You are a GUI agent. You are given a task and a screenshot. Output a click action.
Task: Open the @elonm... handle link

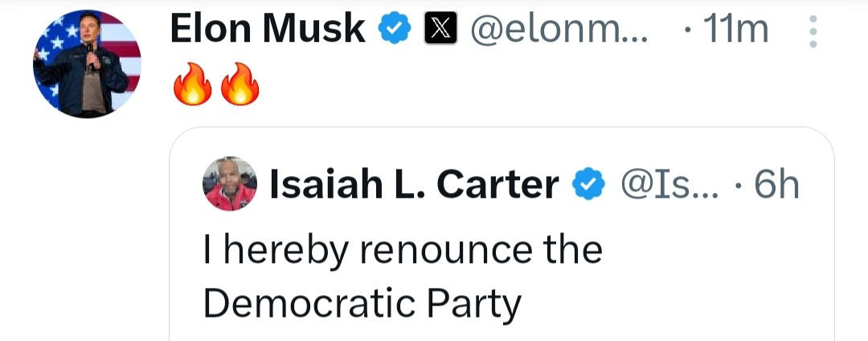pyautogui.click(x=557, y=31)
